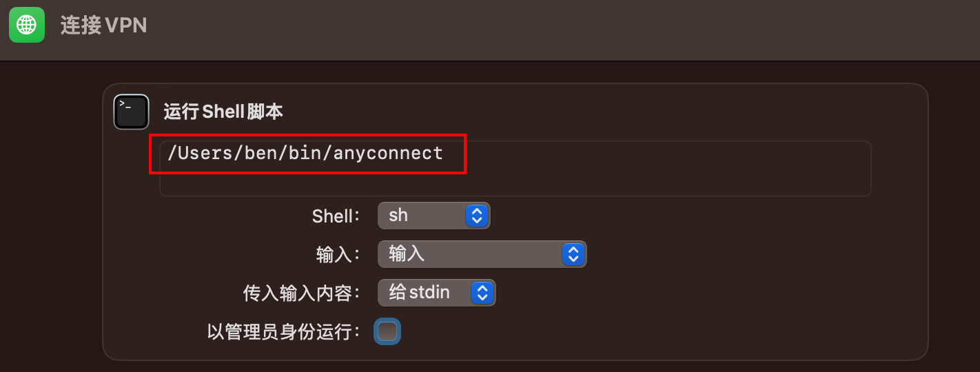Click the empty line below the script path
980x372 pixels.
514,180
